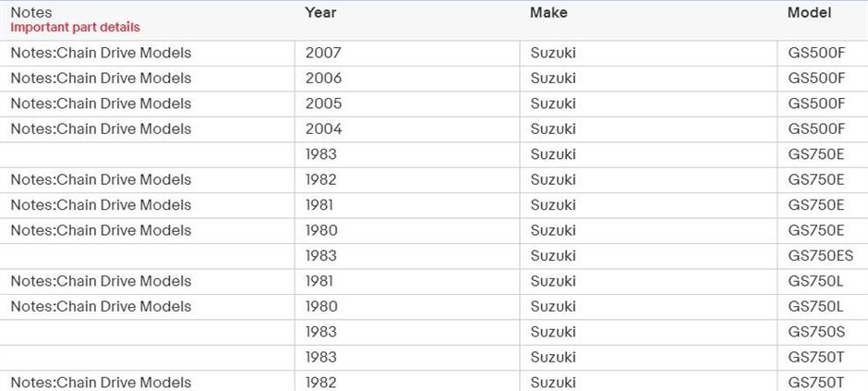The image size is (868, 391).
Task: Click the red Important part details text
Action: (75, 28)
